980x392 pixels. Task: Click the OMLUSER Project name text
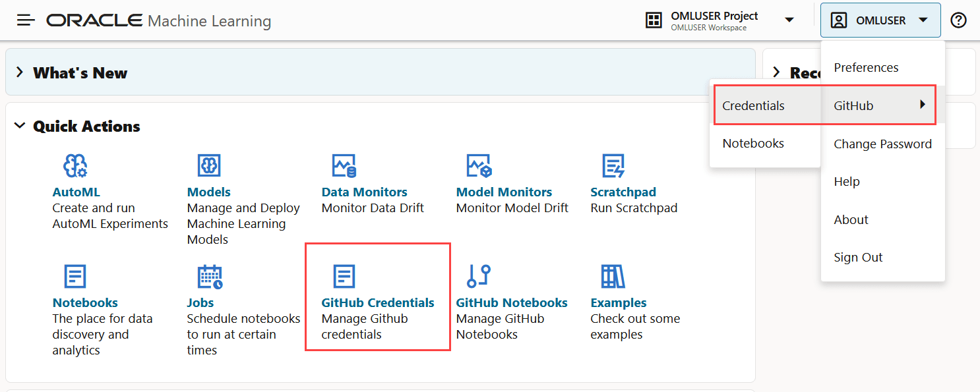pyautogui.click(x=714, y=16)
